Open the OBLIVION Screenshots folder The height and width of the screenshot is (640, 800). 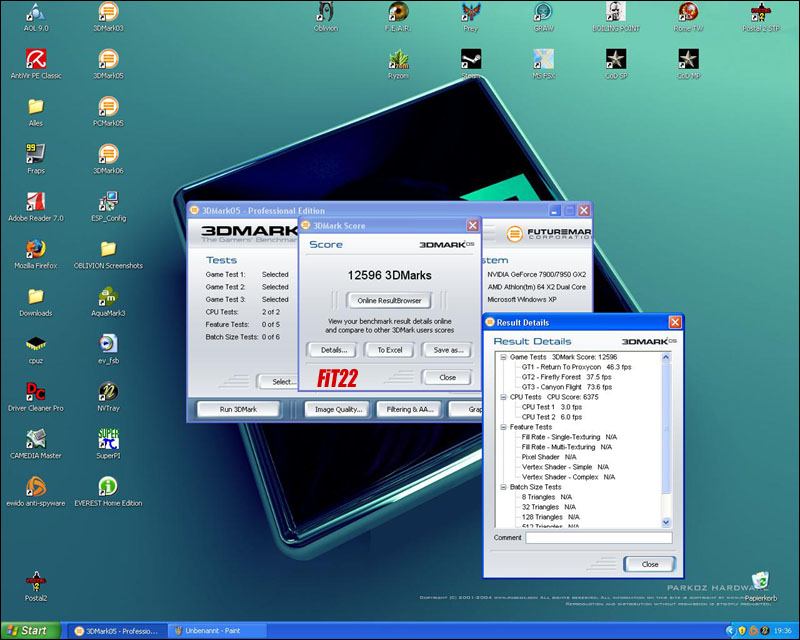pyautogui.click(x=108, y=254)
